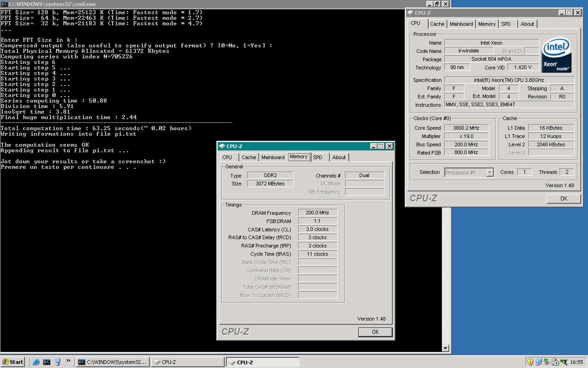Viewport: 588px width, 368px height.
Task: Click Channels # Dual field
Action: click(365, 175)
